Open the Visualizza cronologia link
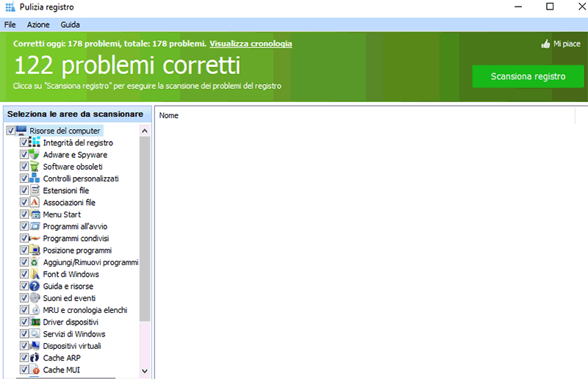Image resolution: width=588 pixels, height=379 pixels. (x=251, y=43)
